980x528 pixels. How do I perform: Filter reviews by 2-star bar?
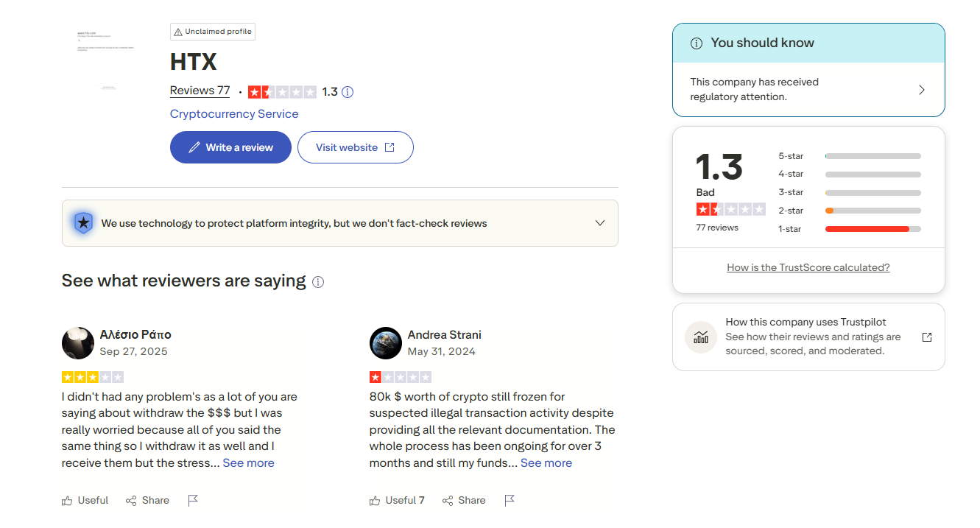click(x=873, y=211)
